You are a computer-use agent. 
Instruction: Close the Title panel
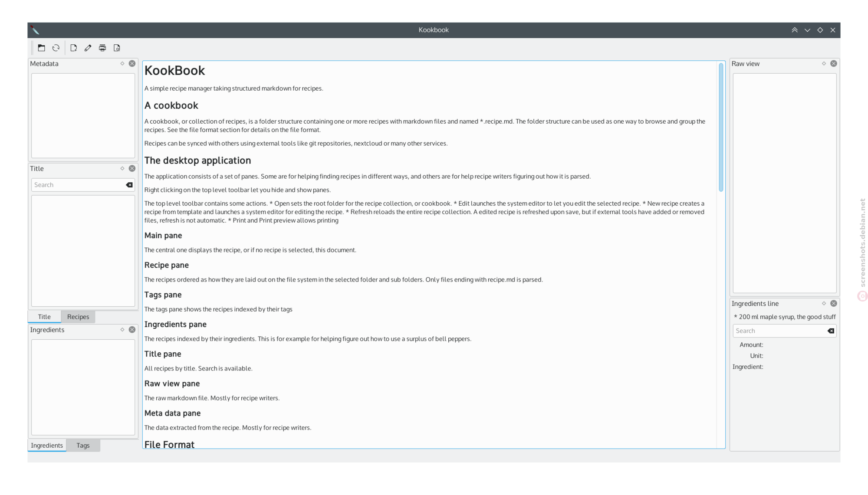click(132, 168)
